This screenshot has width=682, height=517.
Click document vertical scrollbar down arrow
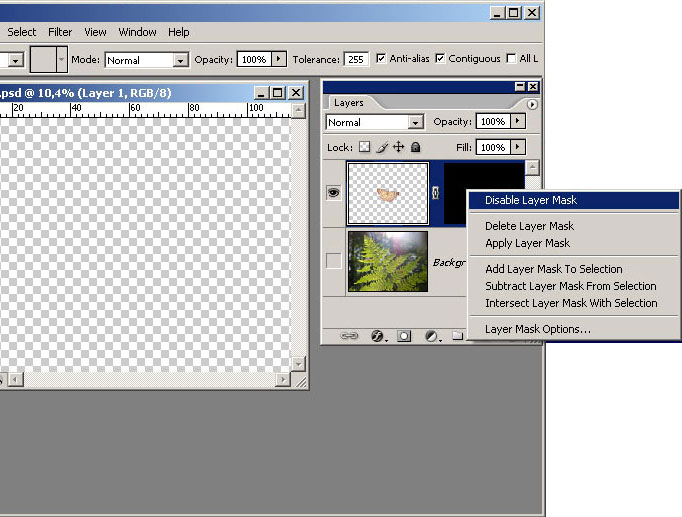coord(298,364)
